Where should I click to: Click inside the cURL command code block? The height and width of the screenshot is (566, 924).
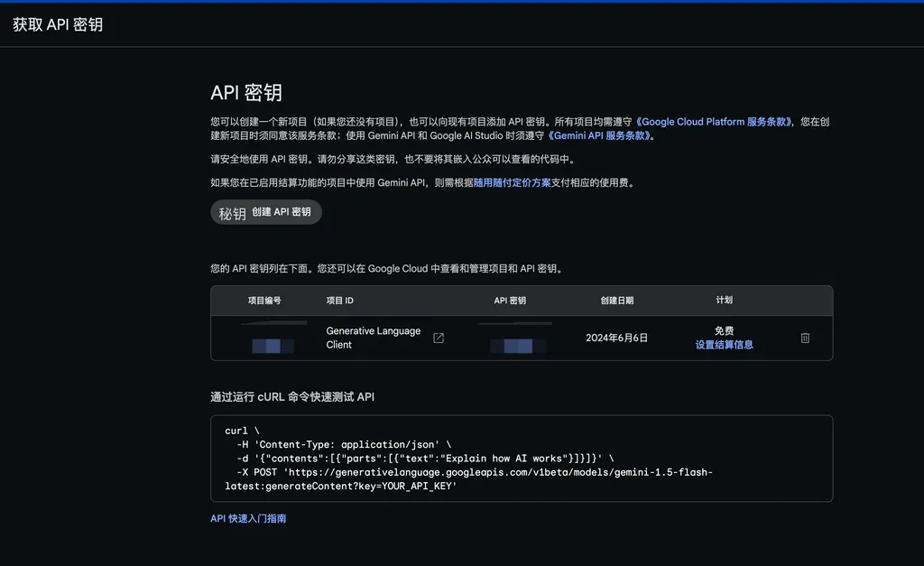point(522,459)
